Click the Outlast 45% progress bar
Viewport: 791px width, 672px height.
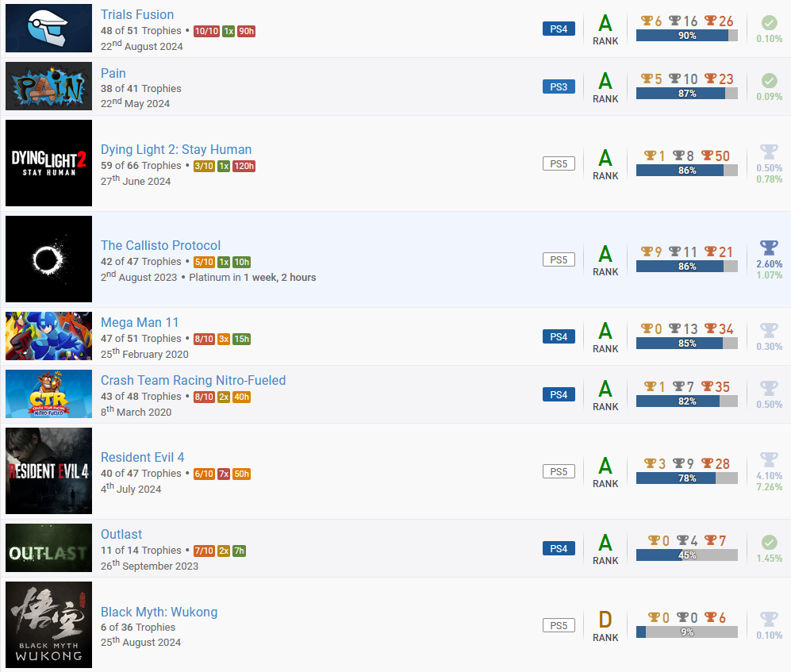click(686, 555)
